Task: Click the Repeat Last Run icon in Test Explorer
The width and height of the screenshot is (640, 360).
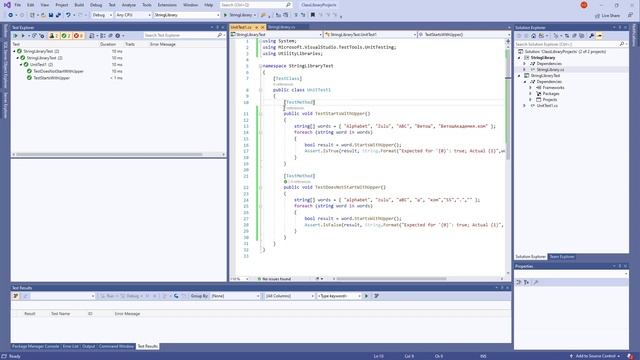Action: 35,36
